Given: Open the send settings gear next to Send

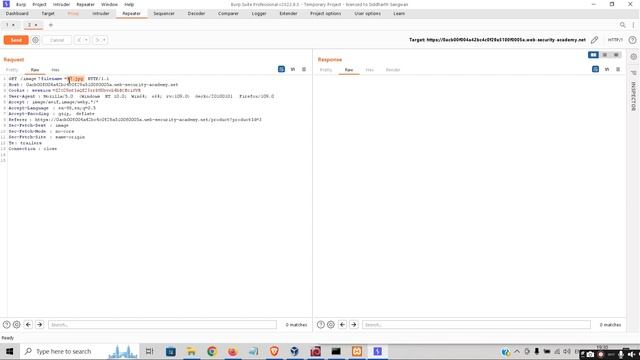Looking at the screenshot, I should coord(36,40).
